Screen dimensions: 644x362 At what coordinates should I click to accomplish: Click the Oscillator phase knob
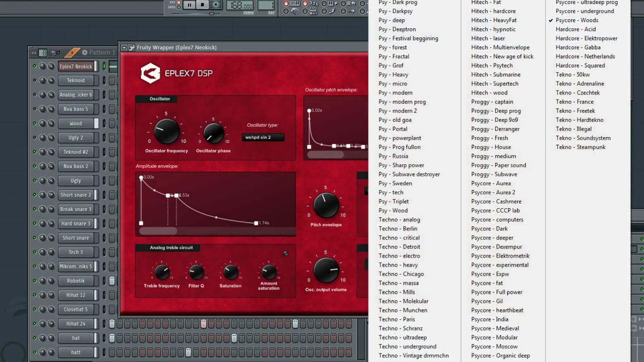pyautogui.click(x=213, y=133)
